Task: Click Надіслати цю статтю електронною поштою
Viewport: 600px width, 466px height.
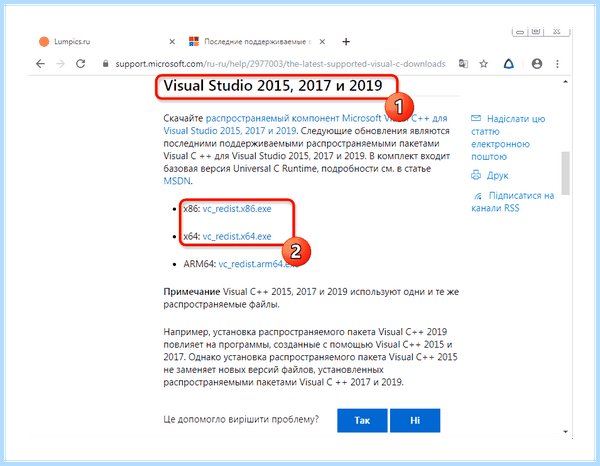Action: coord(508,138)
